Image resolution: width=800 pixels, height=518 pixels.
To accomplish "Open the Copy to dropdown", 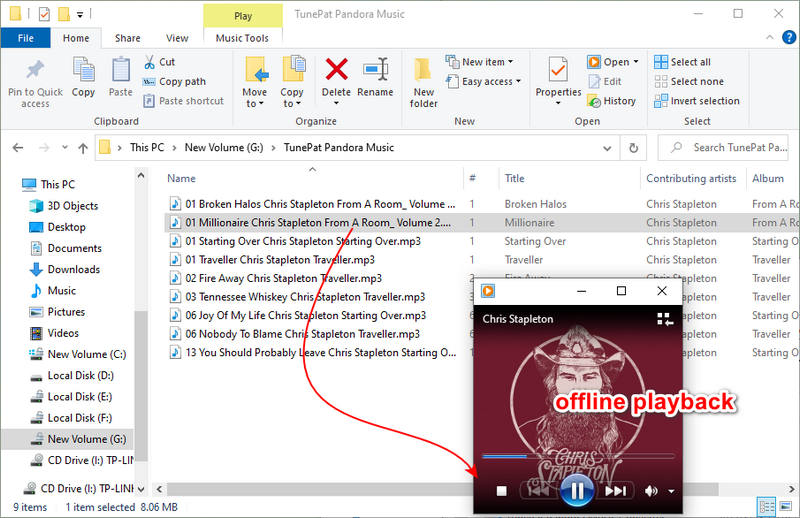I will tap(292, 82).
